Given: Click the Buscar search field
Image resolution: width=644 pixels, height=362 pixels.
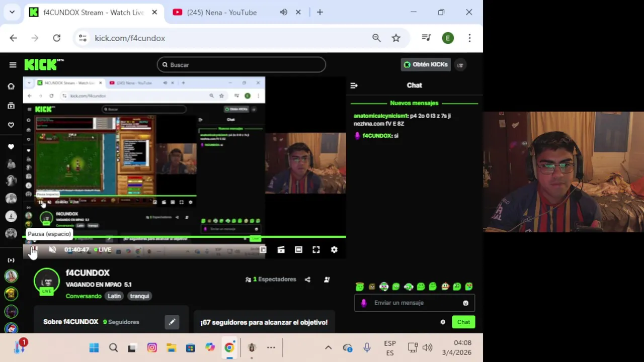Looking at the screenshot, I should pyautogui.click(x=242, y=65).
